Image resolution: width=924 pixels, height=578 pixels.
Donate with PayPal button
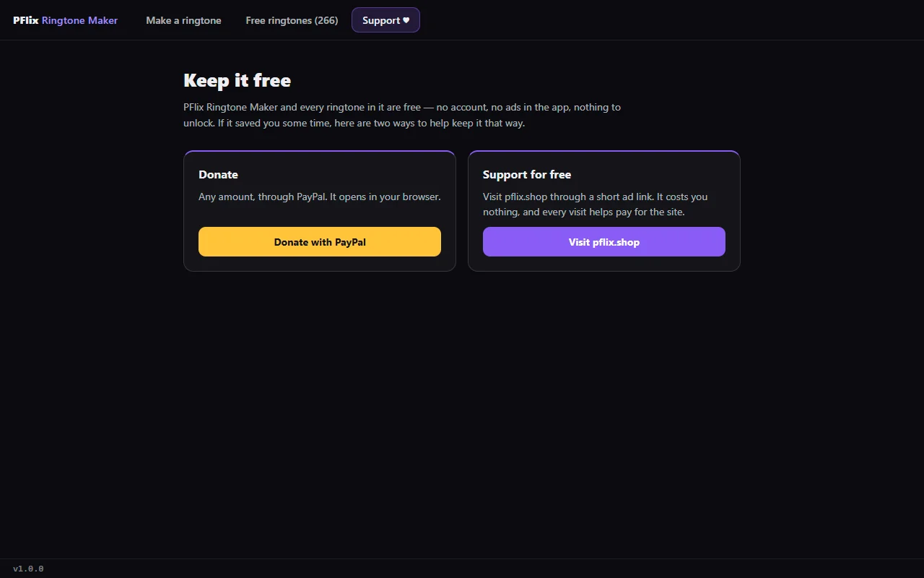[320, 242]
